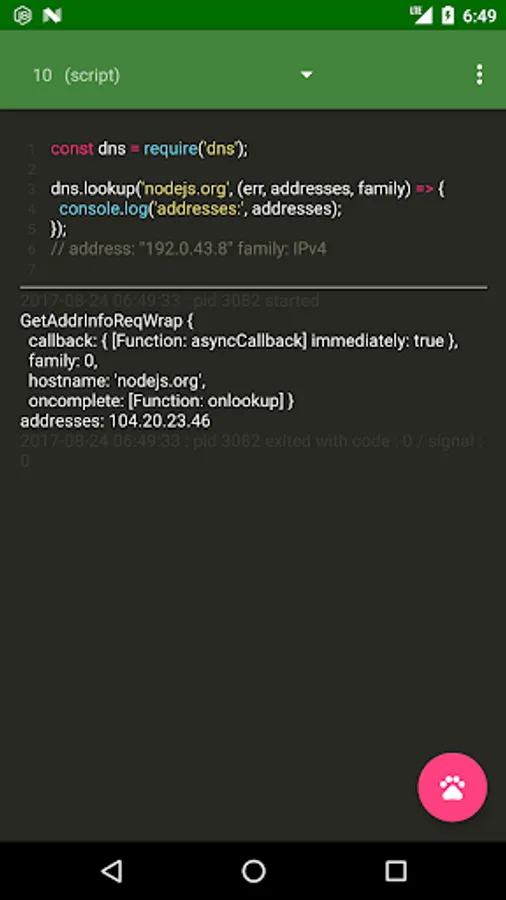Tap the Android home circle button
The width and height of the screenshot is (506, 900).
[253, 871]
